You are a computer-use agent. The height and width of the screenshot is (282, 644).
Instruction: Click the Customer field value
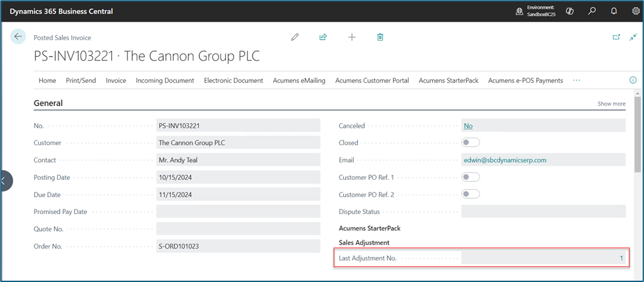(238, 143)
